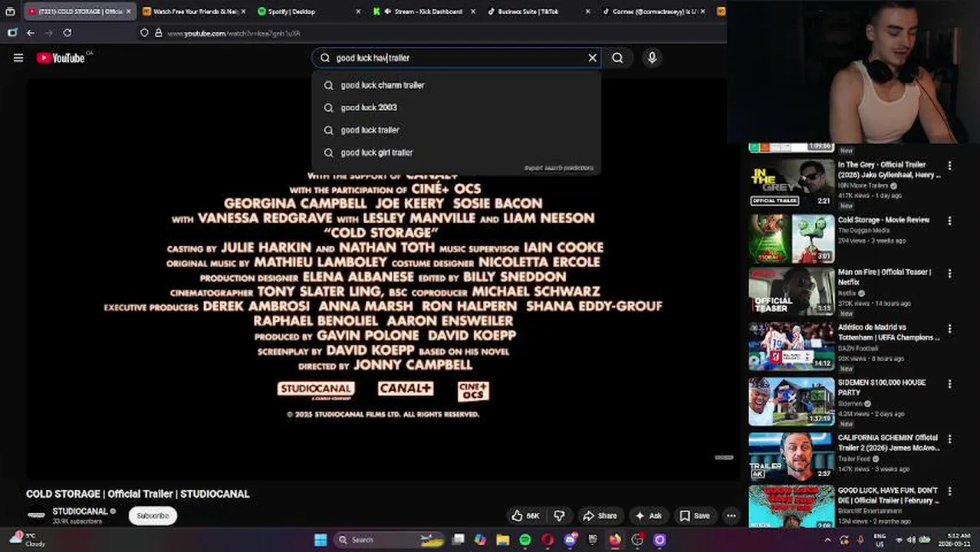Screen dimensions: 980x552
Task: Pick suggestion "good luck trailer"
Action: 456,130
